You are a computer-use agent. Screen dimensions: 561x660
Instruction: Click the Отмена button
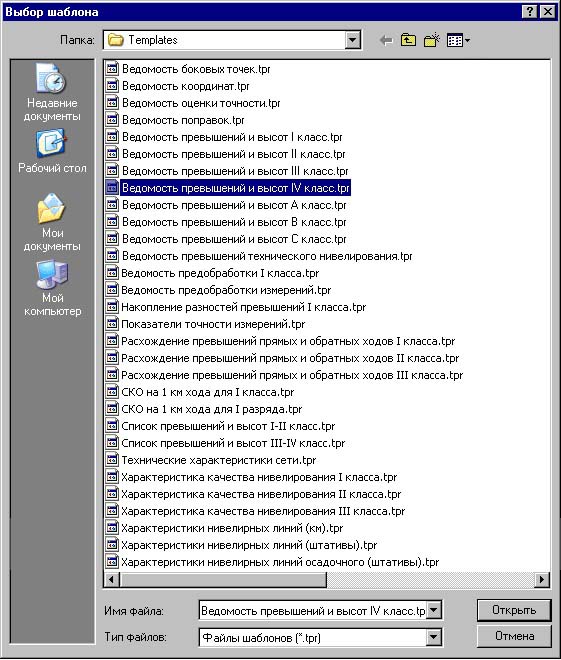[514, 636]
